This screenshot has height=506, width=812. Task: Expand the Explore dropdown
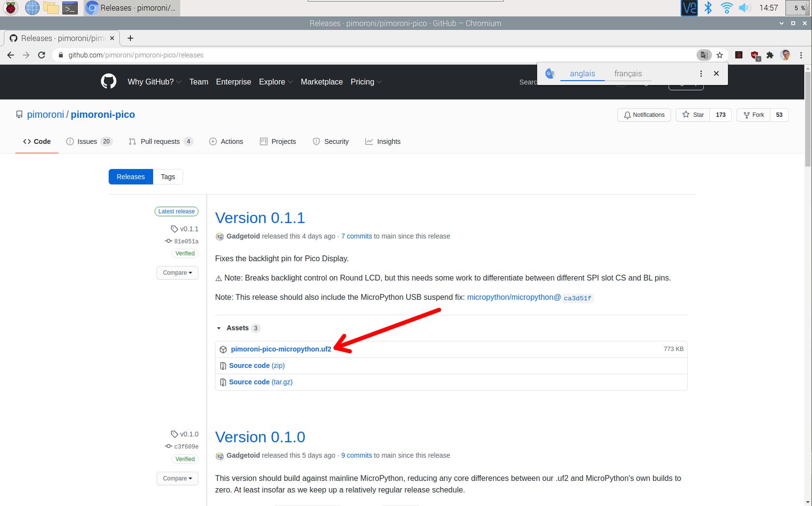(x=276, y=82)
